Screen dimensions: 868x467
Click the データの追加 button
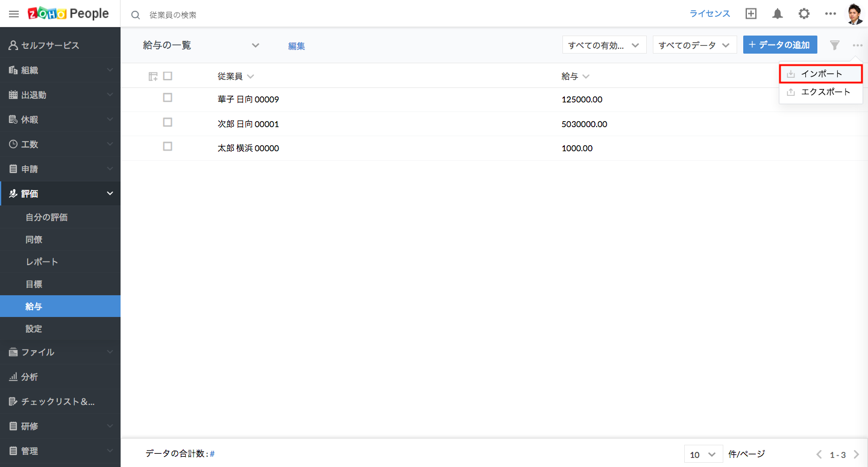[780, 45]
